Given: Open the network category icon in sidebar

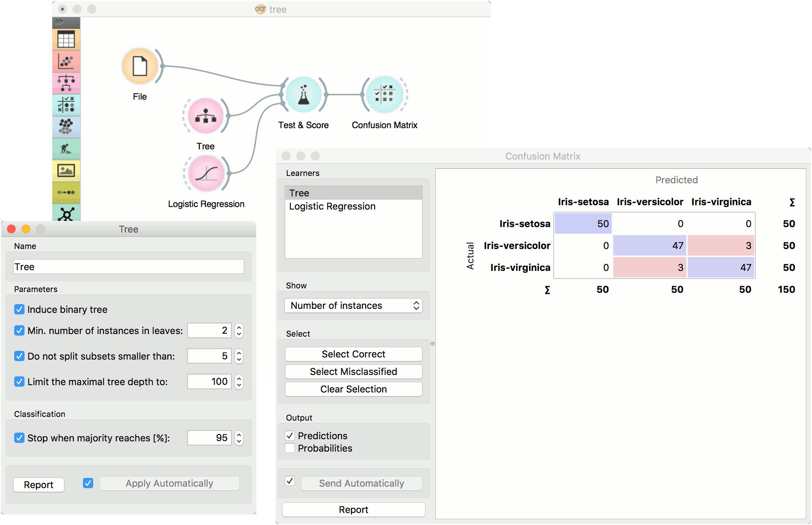Looking at the screenshot, I should 66,213.
